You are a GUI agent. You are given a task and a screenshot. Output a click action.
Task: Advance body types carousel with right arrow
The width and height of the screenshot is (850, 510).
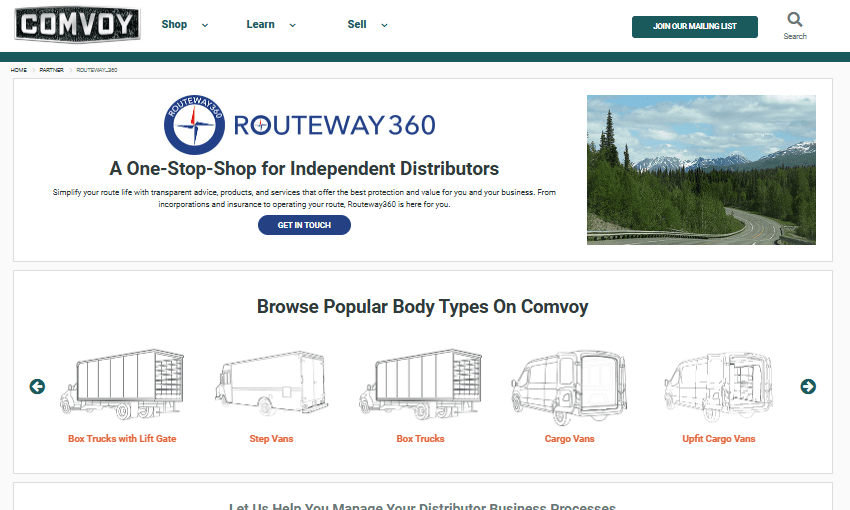coord(808,386)
